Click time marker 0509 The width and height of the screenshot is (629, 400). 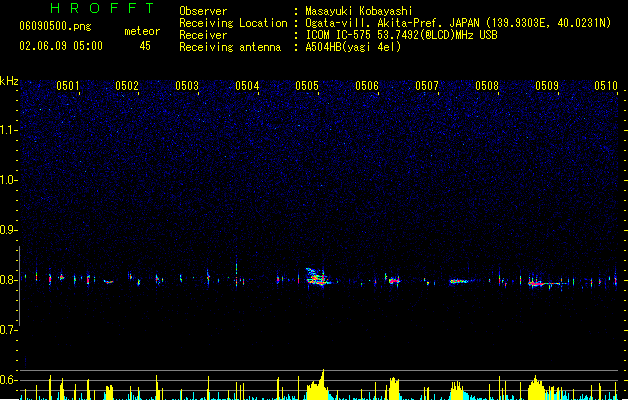pyautogui.click(x=547, y=86)
